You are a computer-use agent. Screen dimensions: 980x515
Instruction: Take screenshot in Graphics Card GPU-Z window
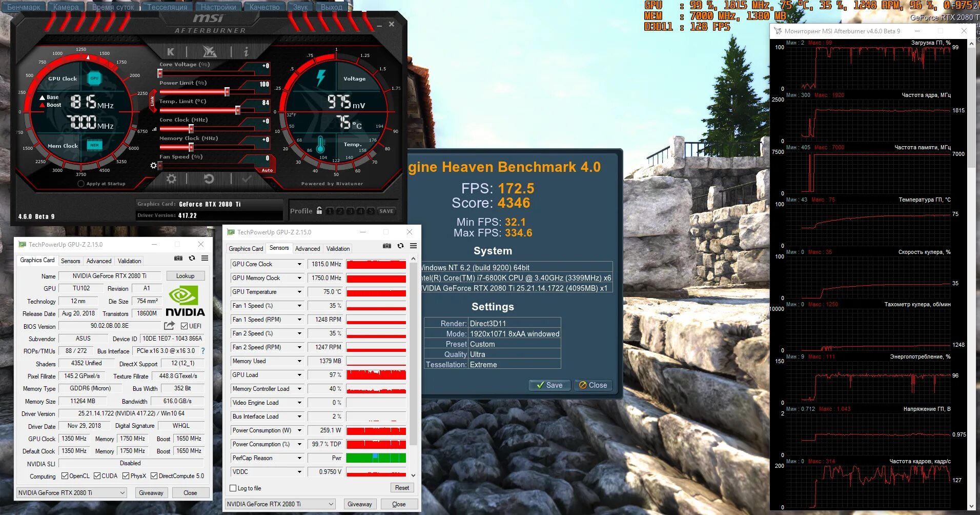(x=178, y=258)
